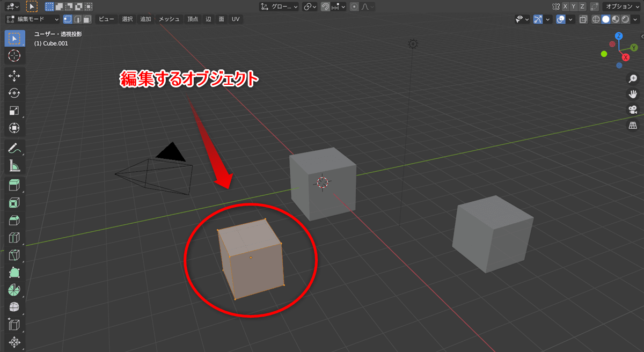Toggle Y axis mirror
Viewport: 644px width, 352px height.
coord(574,6)
